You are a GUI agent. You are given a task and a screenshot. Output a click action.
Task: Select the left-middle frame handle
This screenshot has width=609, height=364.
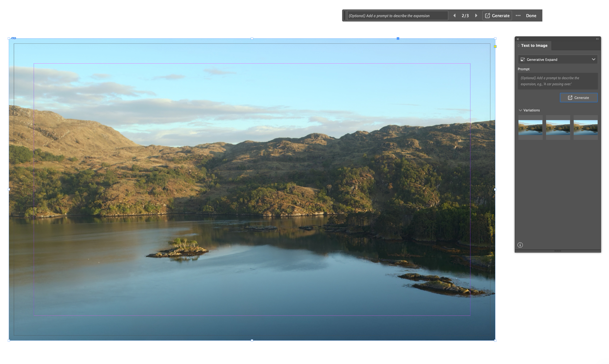point(9,189)
